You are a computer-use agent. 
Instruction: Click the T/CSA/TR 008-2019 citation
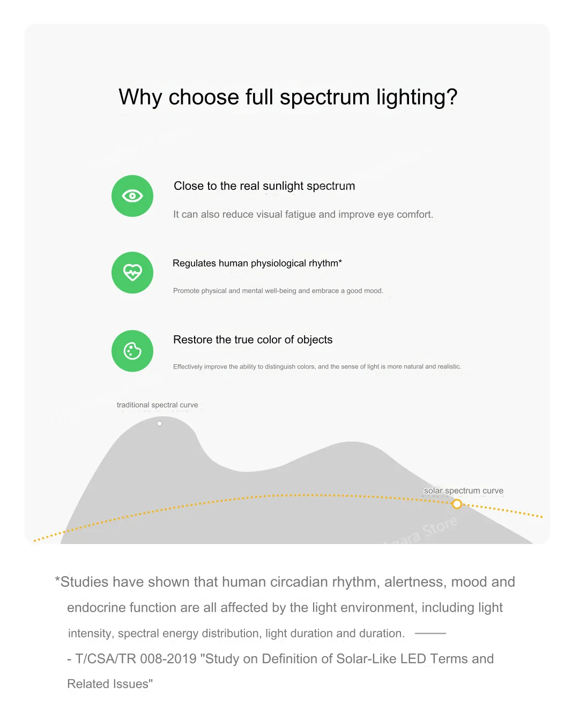click(280, 659)
